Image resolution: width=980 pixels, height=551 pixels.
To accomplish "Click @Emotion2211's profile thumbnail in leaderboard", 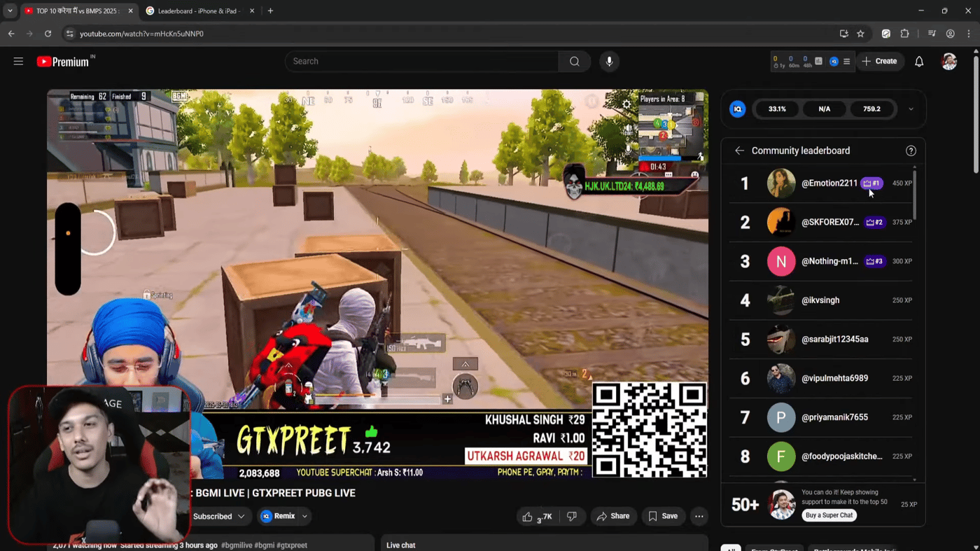I will pyautogui.click(x=780, y=183).
